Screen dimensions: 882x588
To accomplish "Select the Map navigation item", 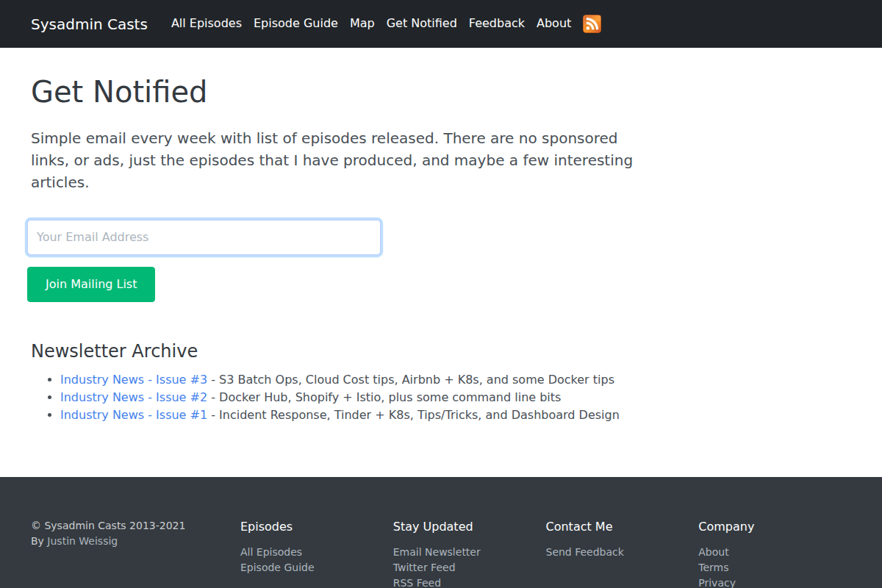I will [362, 24].
